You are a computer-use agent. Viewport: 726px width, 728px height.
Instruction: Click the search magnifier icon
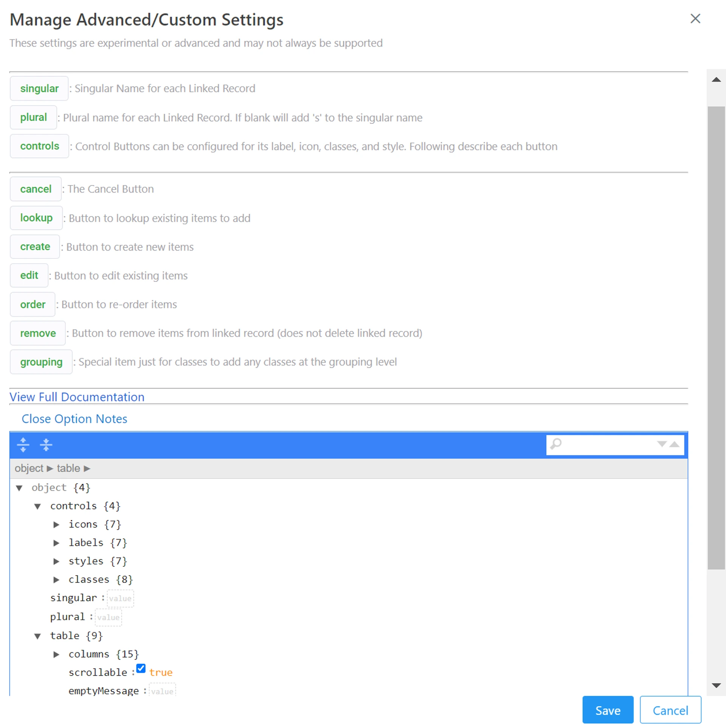[556, 443]
